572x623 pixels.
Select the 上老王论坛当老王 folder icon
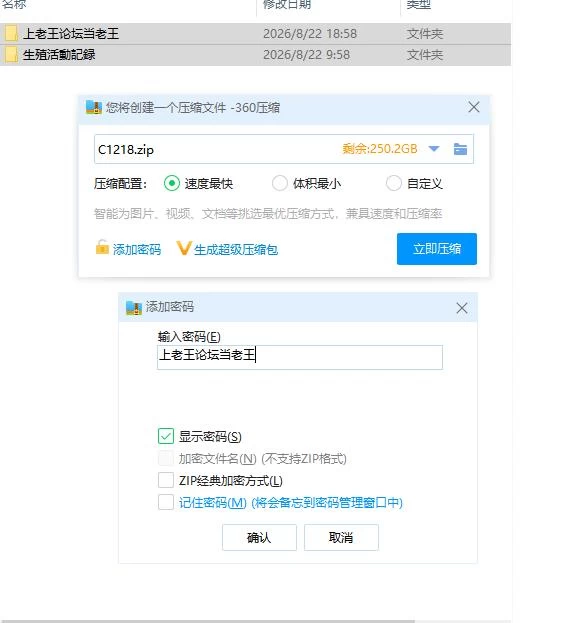tap(11, 33)
